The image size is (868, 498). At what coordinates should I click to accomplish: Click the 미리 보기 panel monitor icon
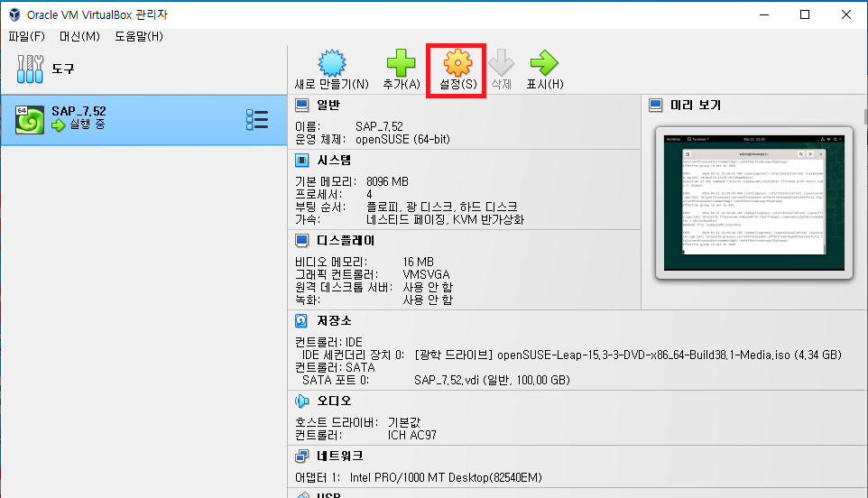click(x=655, y=106)
